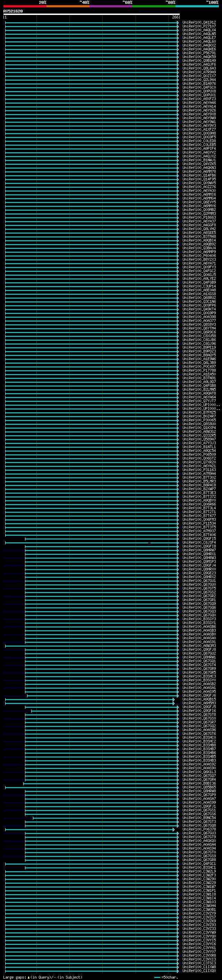Viewport: 222px width, 980px height.
Task: Open hit UniRef100_Q41912
Action: [x=199, y=23]
